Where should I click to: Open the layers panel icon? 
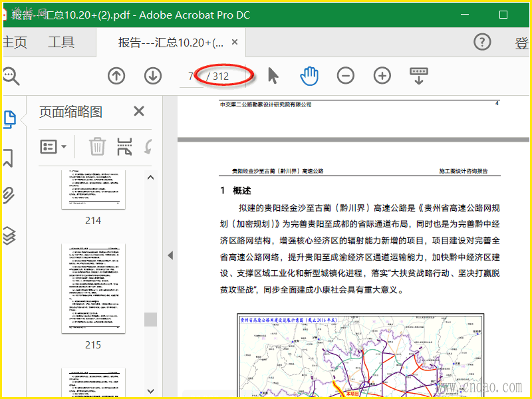click(9, 235)
